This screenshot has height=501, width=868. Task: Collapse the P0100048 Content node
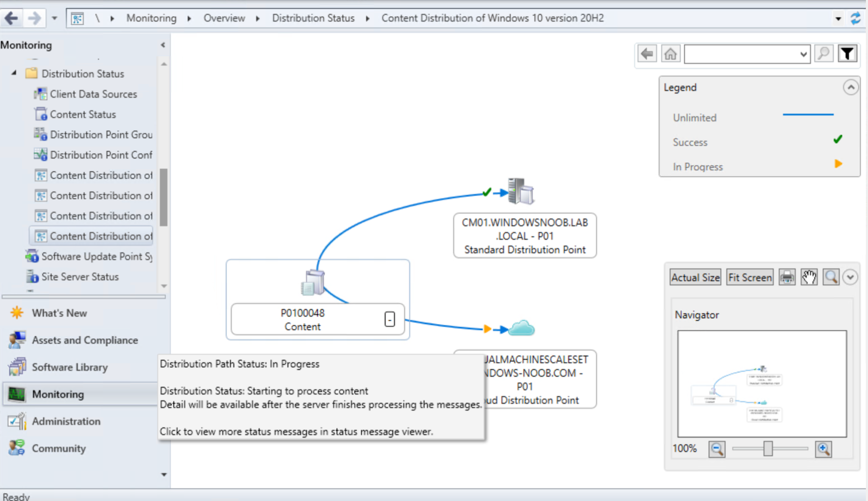pos(390,319)
